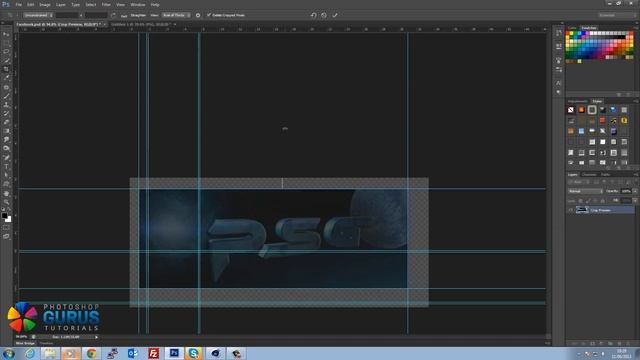Toggle lock position in Layers panel
Screen dimensions: 640x360
click(596, 200)
